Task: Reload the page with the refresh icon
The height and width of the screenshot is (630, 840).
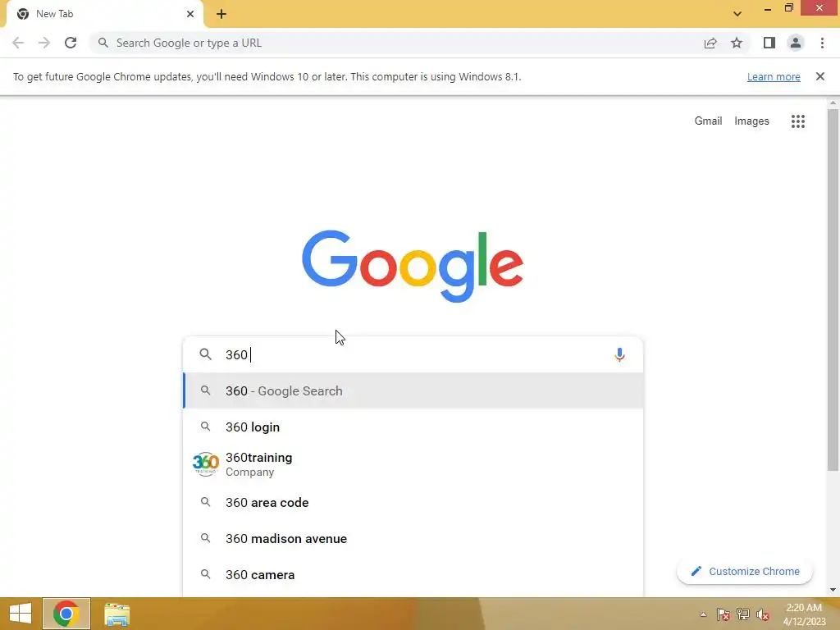Action: (x=71, y=43)
